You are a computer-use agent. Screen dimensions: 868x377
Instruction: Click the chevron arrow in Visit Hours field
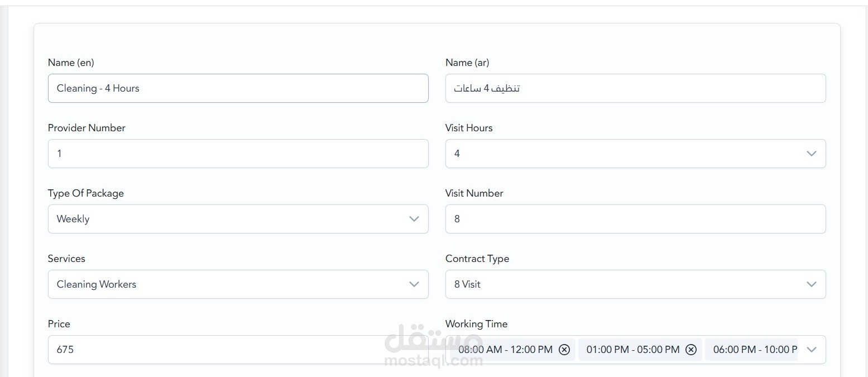812,154
